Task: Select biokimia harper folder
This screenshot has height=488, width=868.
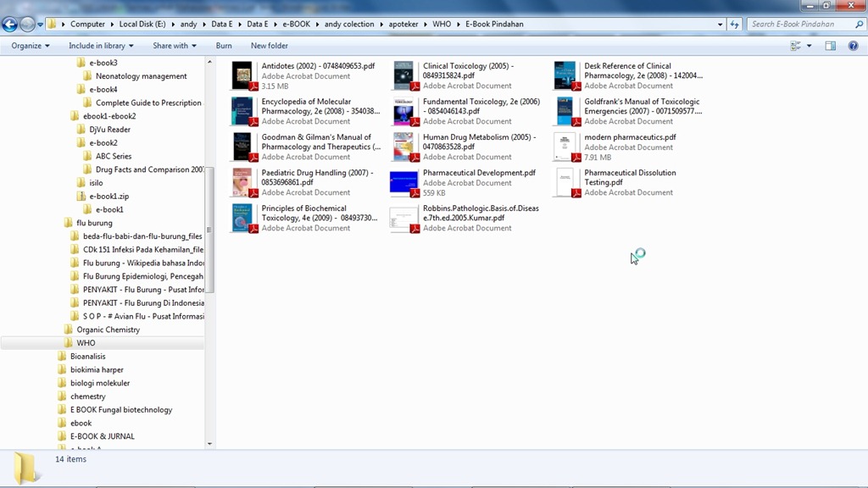Action: tap(97, 369)
